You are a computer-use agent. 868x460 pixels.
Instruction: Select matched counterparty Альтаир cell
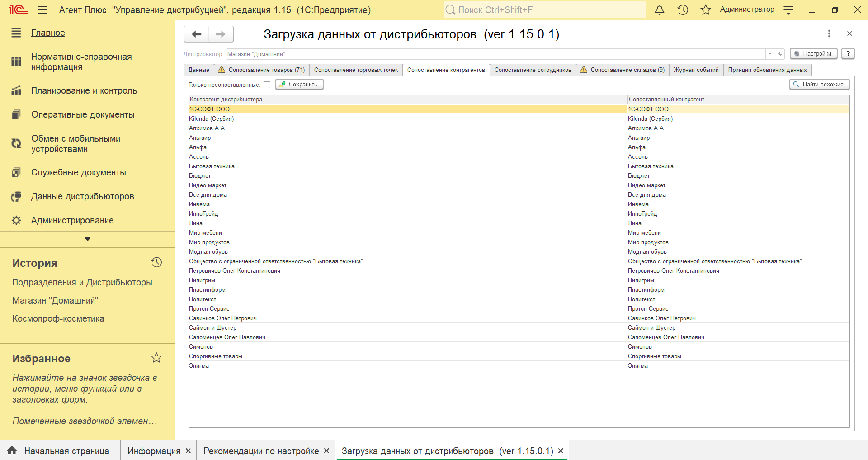738,138
